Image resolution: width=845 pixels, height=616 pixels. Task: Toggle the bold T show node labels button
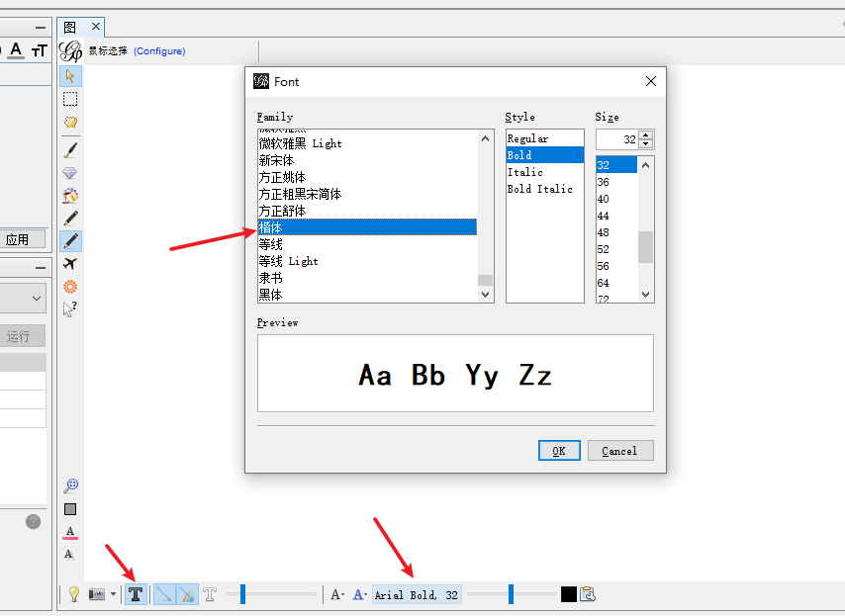pos(136,594)
